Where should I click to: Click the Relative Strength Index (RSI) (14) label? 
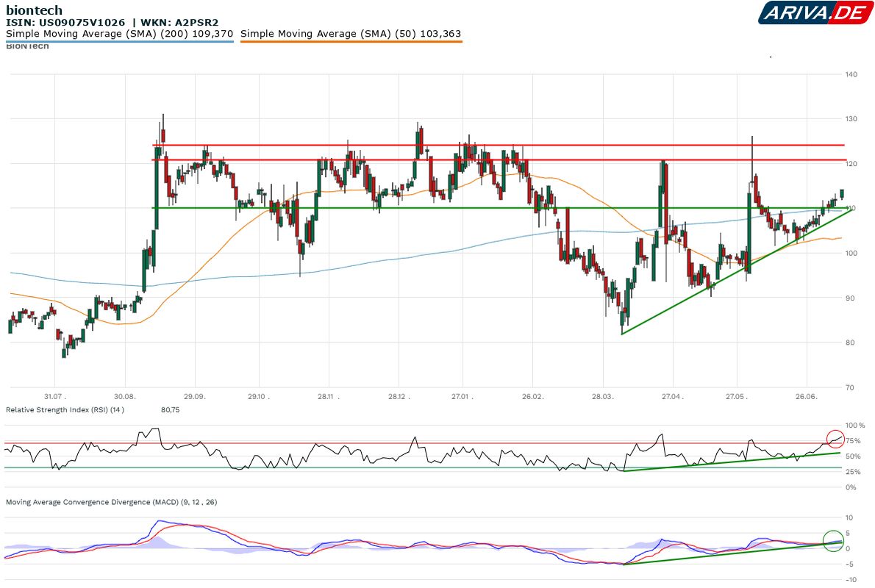[65, 410]
